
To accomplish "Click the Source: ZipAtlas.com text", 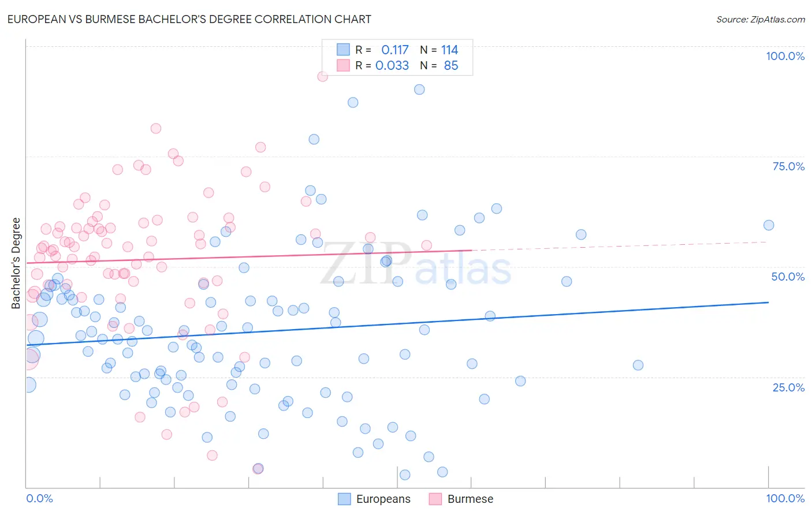I will [761, 19].
